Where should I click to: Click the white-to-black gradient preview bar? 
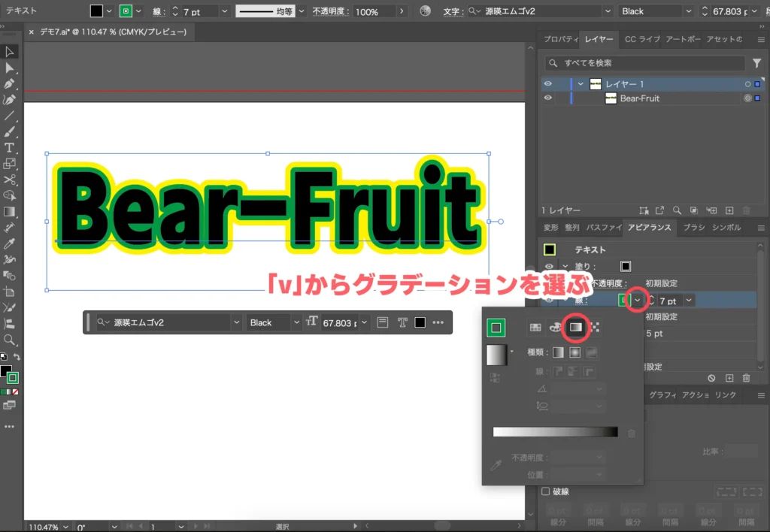tap(556, 431)
